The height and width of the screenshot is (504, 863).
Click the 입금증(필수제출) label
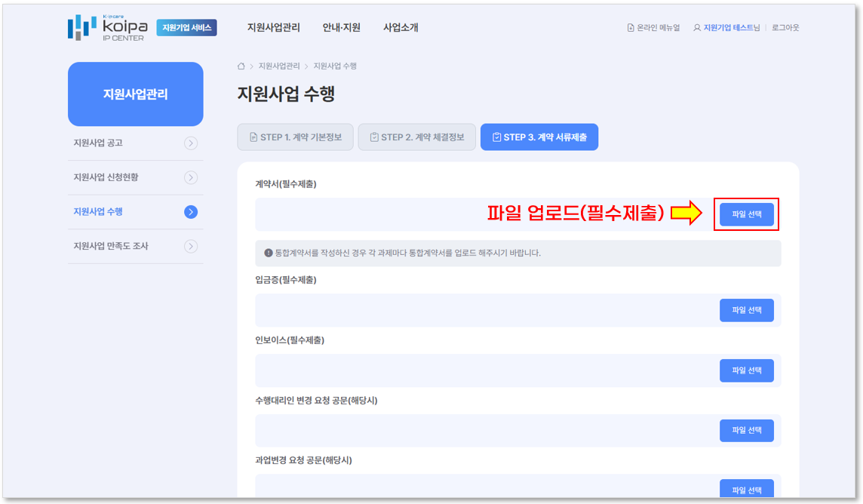coord(286,280)
